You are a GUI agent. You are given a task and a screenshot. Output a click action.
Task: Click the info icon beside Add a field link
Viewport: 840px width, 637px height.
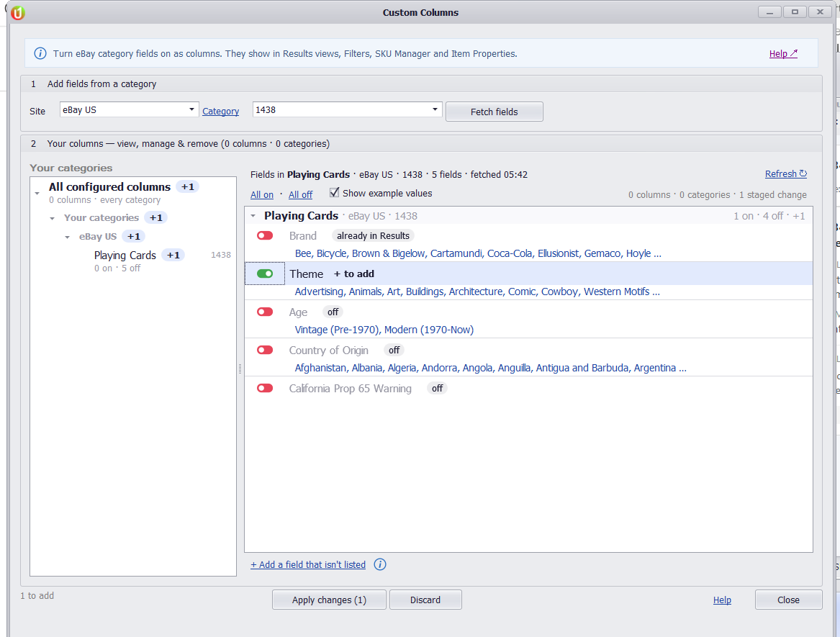tap(380, 565)
